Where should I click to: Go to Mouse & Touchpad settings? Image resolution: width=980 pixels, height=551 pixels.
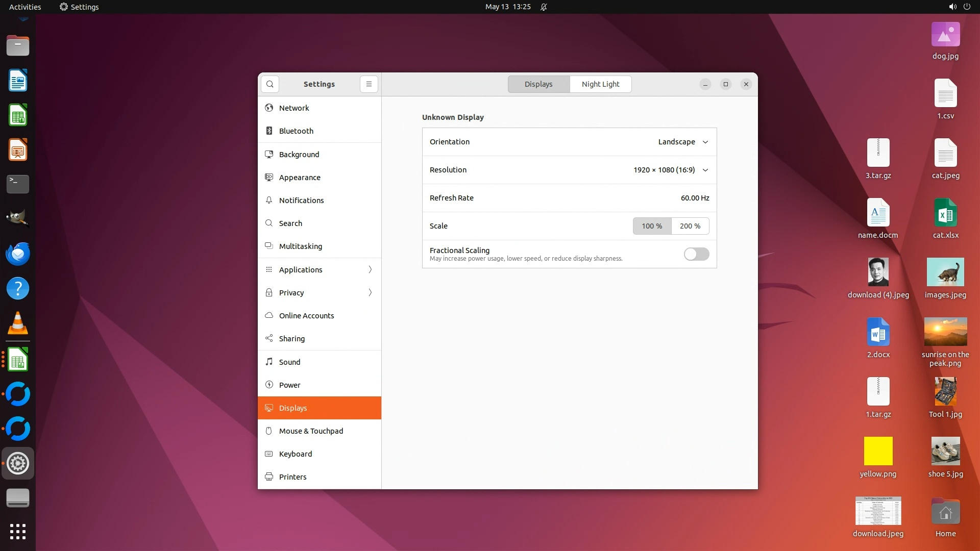click(311, 431)
